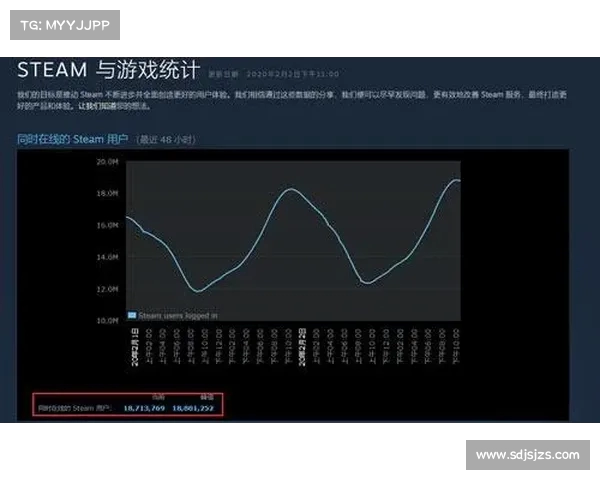Image resolution: width=600 pixels, height=480 pixels.
Task: Click the description paragraph under the heading
Action: [292, 100]
